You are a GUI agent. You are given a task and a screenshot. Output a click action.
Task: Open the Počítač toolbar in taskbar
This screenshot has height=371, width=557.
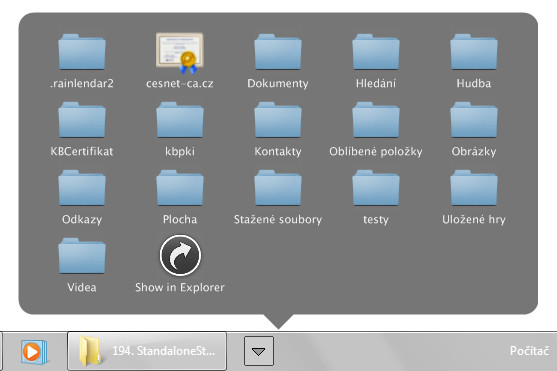coord(529,351)
